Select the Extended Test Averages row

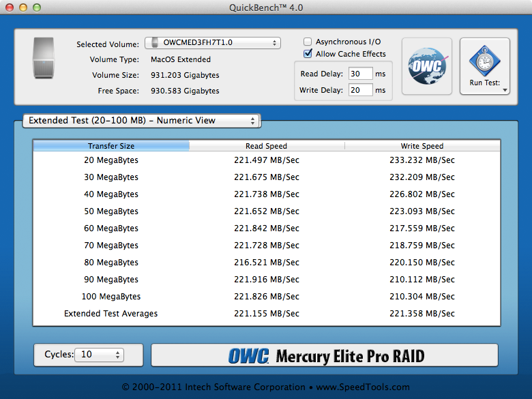266,314
